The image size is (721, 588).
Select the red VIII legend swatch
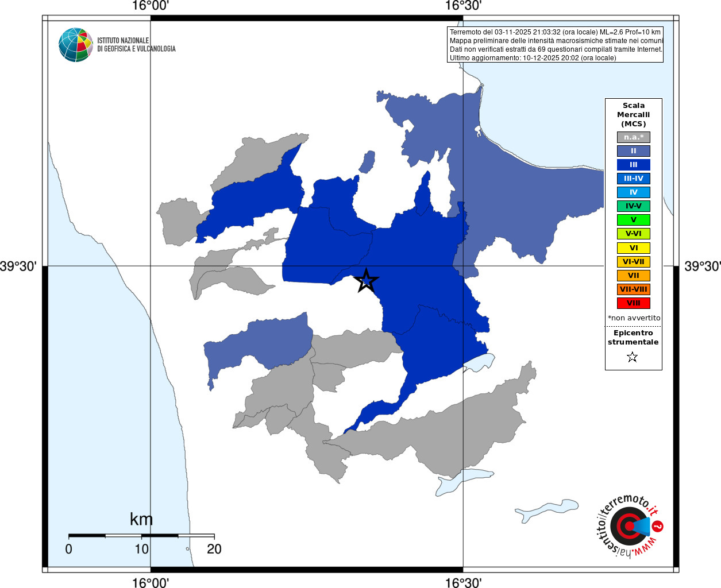(634, 303)
